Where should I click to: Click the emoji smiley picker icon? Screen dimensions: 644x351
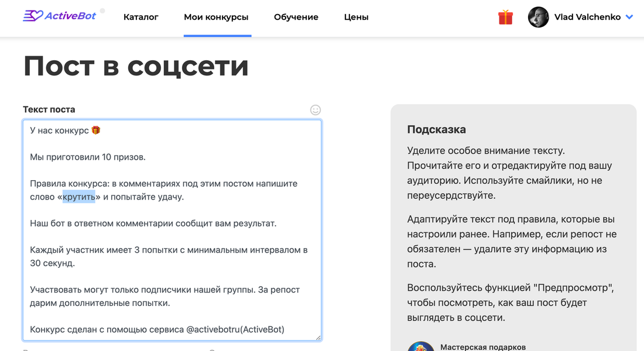(x=315, y=109)
